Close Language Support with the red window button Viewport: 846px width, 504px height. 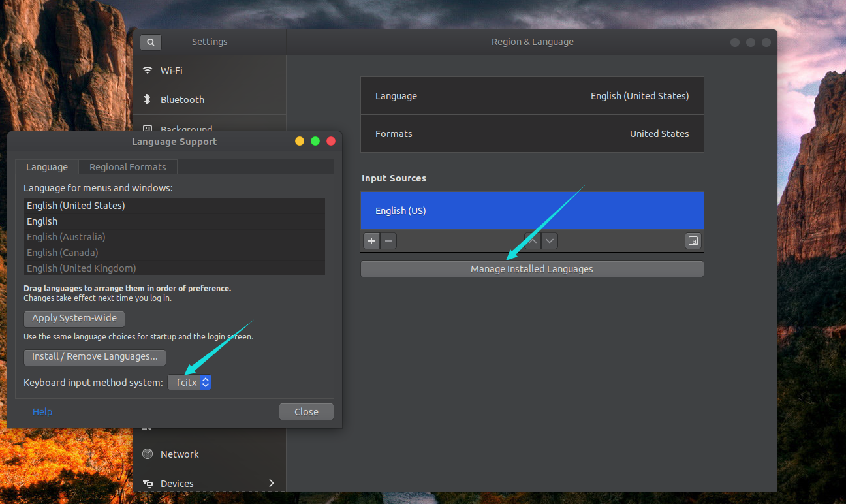pos(331,141)
